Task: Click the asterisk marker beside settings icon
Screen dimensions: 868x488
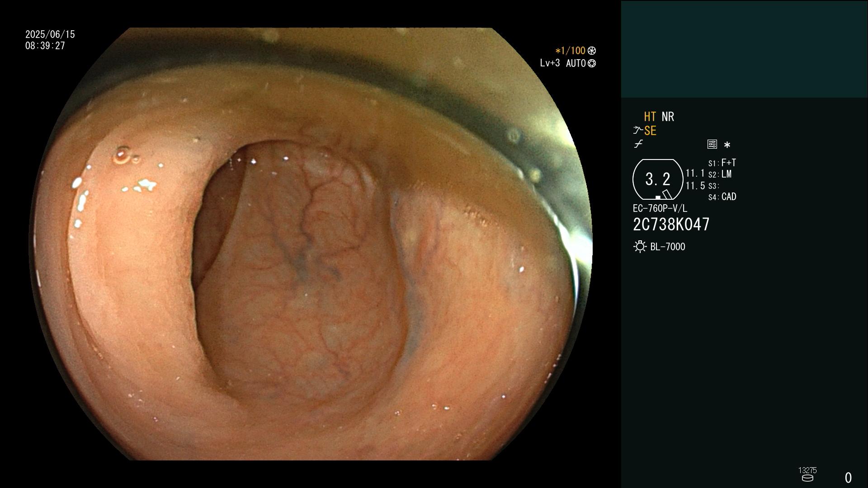Action: 727,145
